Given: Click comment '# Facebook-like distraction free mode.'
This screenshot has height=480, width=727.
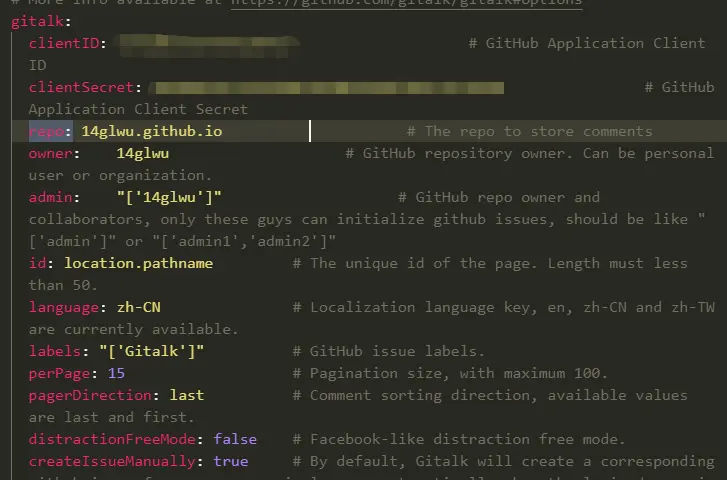Looking at the screenshot, I should [459, 439].
